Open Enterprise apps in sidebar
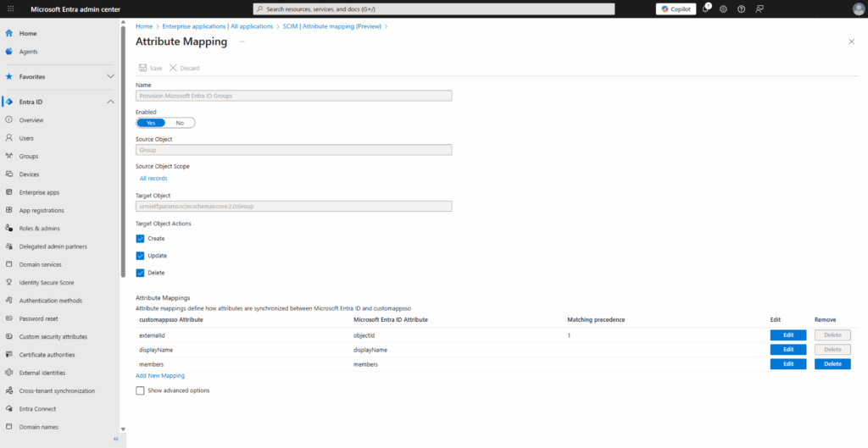The height and width of the screenshot is (448, 868). point(39,192)
